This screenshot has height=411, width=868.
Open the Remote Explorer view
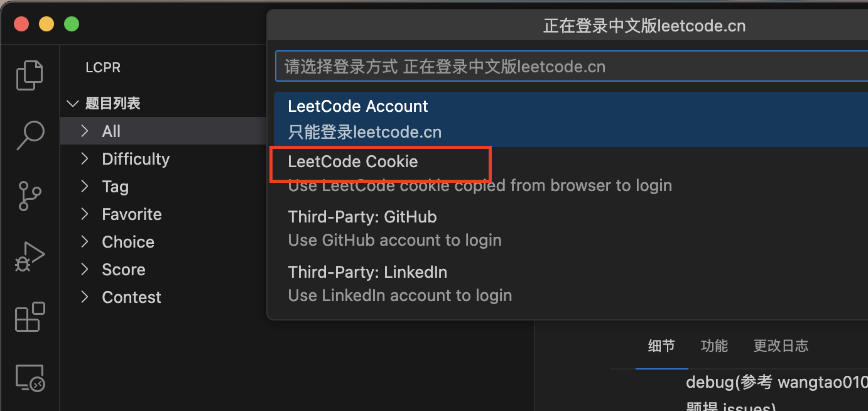pyautogui.click(x=29, y=377)
